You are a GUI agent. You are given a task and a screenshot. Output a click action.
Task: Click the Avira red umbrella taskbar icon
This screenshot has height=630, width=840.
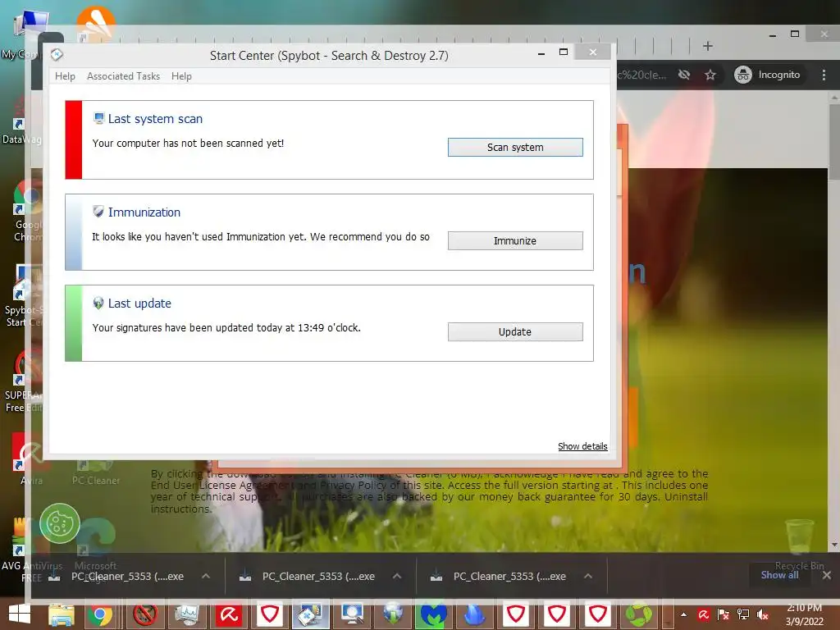(x=229, y=614)
